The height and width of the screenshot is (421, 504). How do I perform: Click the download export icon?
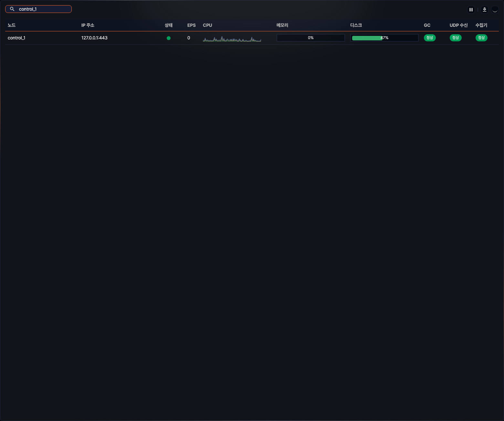click(x=484, y=10)
